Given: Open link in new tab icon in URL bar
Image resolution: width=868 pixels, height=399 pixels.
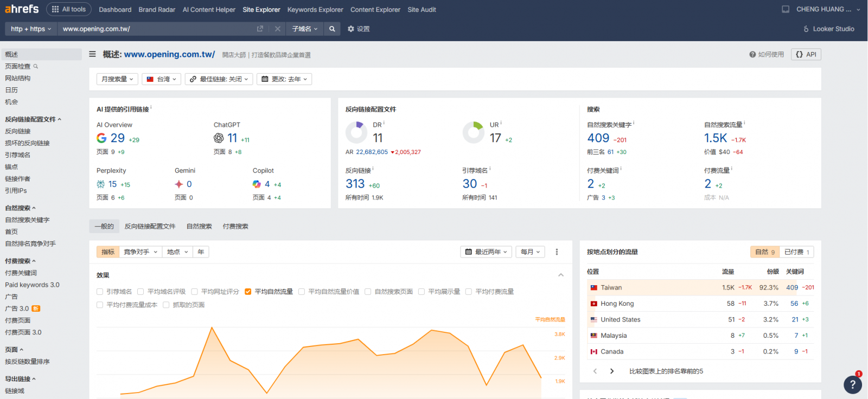Looking at the screenshot, I should click(x=260, y=29).
